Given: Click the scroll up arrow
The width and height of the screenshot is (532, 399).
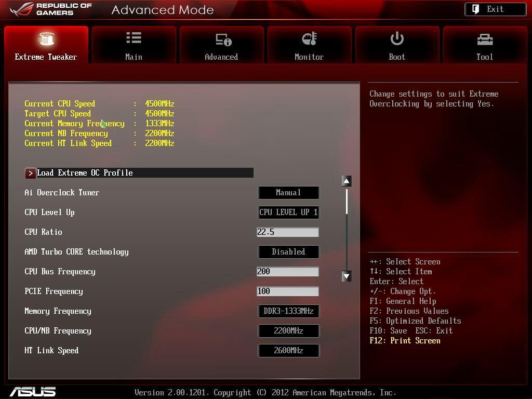Looking at the screenshot, I should click(x=347, y=181).
